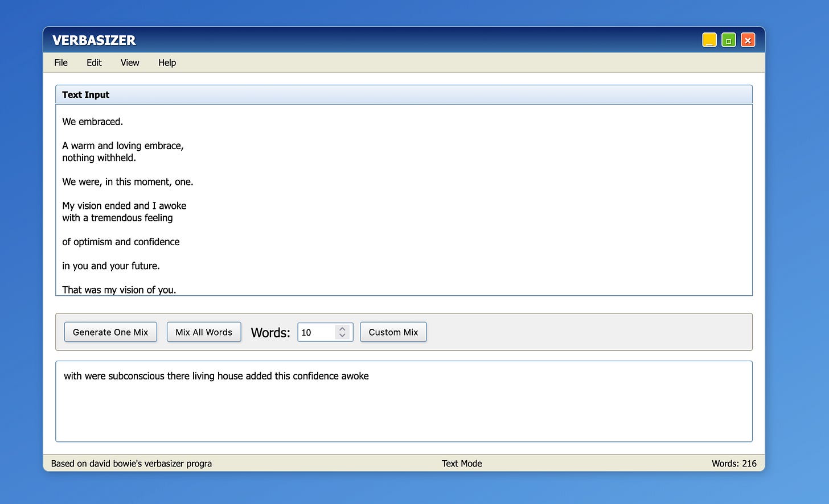829x504 pixels.
Task: Open the Help menu
Action: click(x=167, y=63)
